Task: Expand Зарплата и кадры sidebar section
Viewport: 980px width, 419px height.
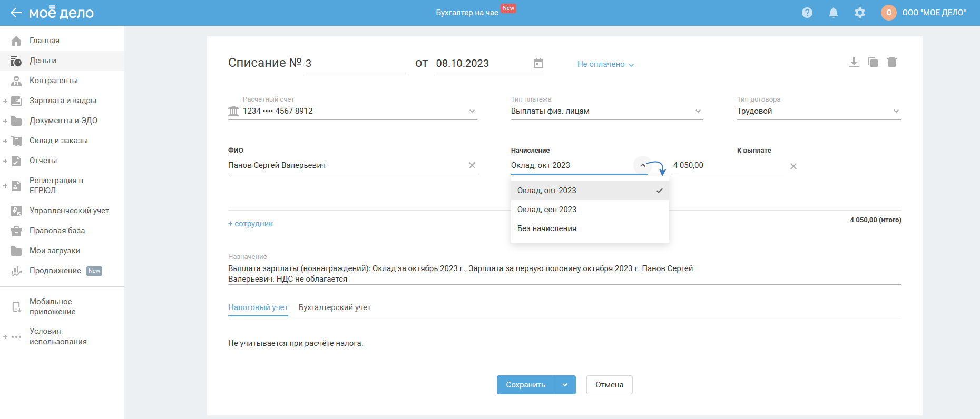Action: (x=5, y=101)
